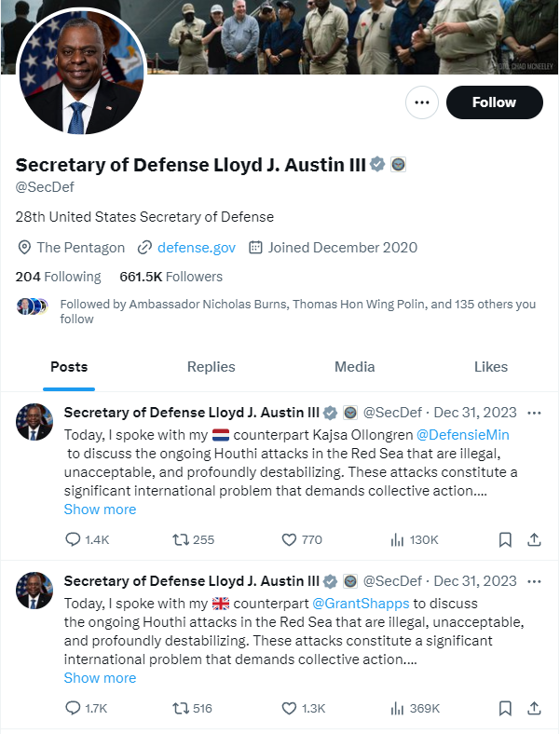
Task: Repost the Kajsa Ollongren post
Action: pos(182,539)
